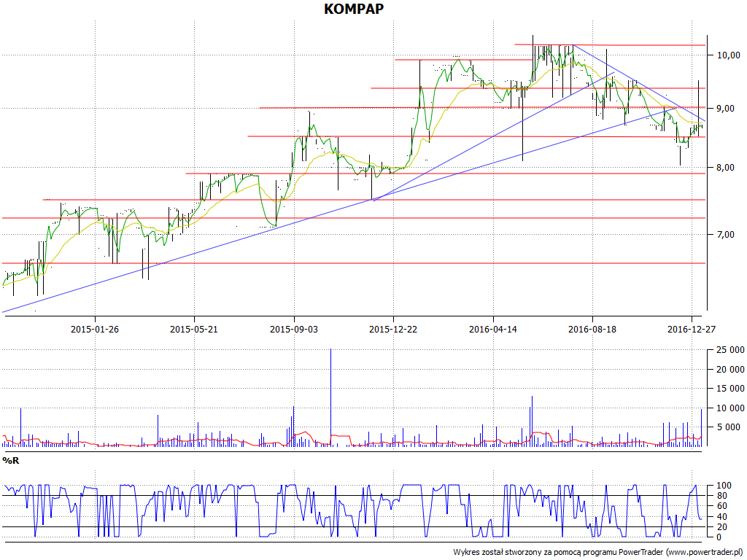This screenshot has height=560, width=747.
Task: Click the KOMPAP chart title
Action: (x=354, y=9)
